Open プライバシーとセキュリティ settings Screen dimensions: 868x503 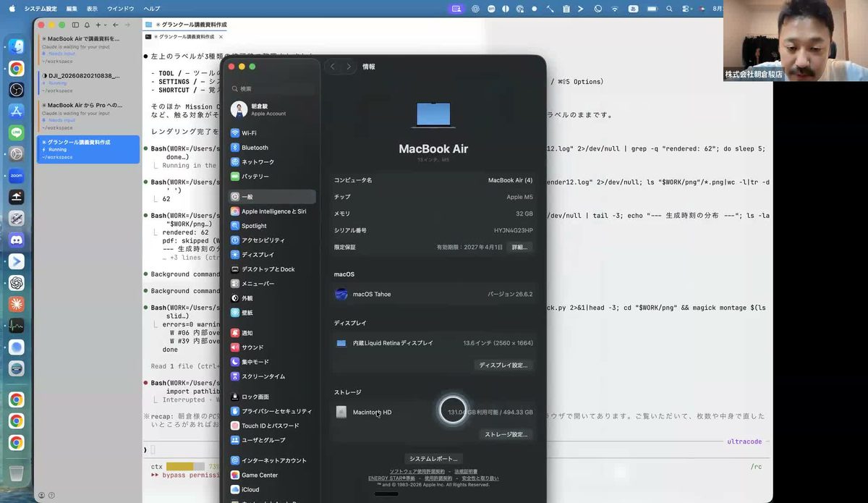click(x=272, y=411)
